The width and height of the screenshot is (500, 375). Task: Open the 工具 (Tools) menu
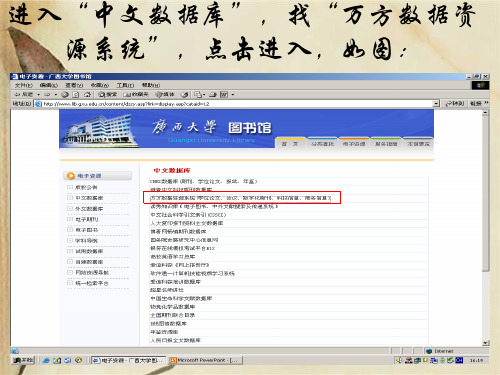point(125,85)
